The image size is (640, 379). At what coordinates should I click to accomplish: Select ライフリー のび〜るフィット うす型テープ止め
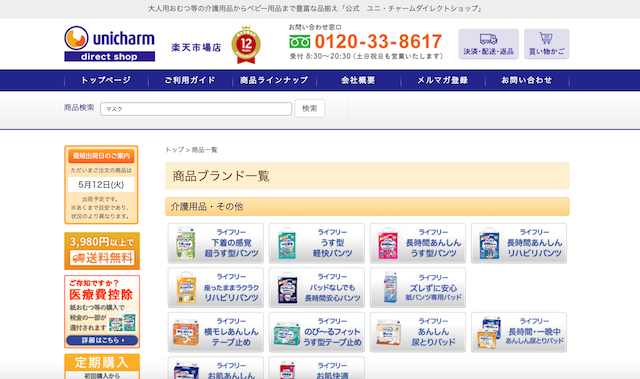pos(317,332)
